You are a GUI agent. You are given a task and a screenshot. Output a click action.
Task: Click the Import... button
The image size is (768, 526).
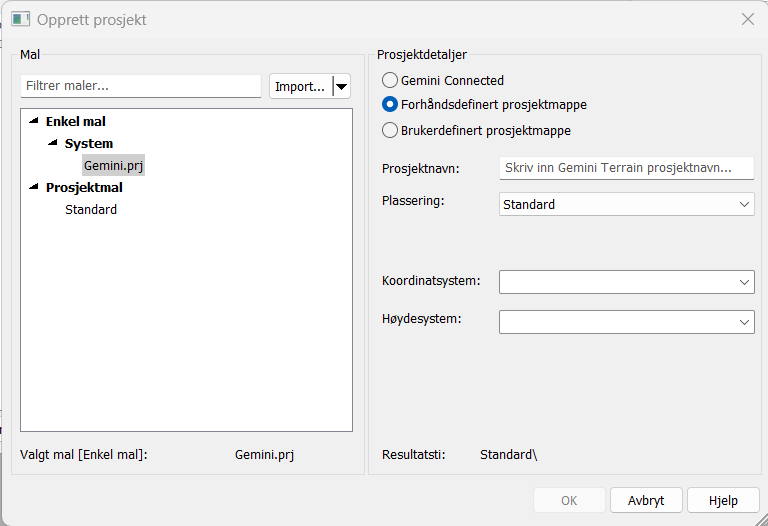coord(300,87)
